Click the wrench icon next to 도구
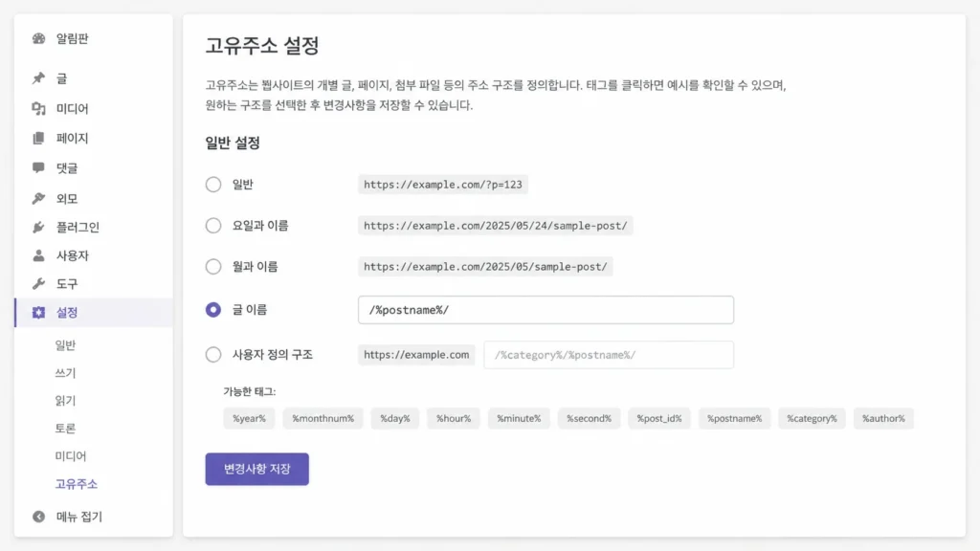 tap(38, 283)
